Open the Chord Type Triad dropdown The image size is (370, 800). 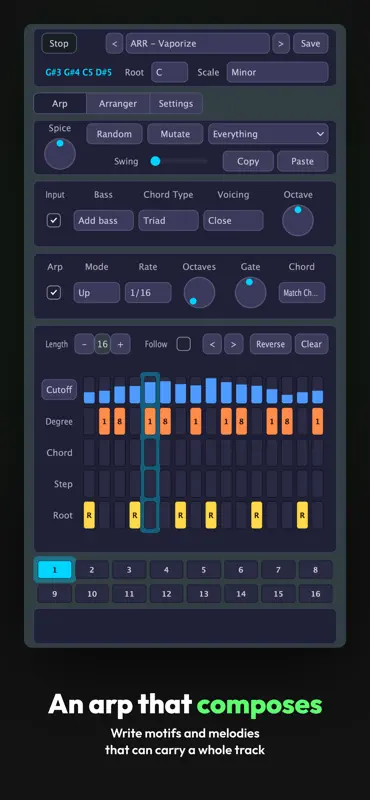pyautogui.click(x=168, y=220)
